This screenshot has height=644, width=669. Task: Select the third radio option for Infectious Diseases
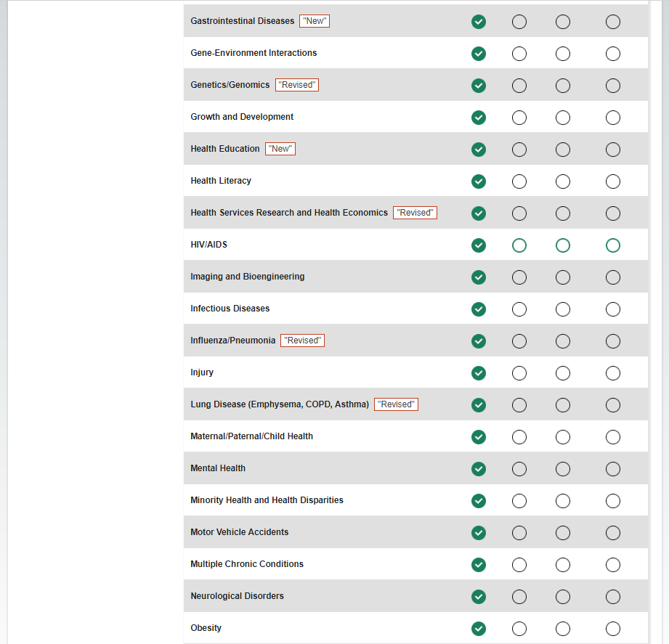click(x=563, y=309)
